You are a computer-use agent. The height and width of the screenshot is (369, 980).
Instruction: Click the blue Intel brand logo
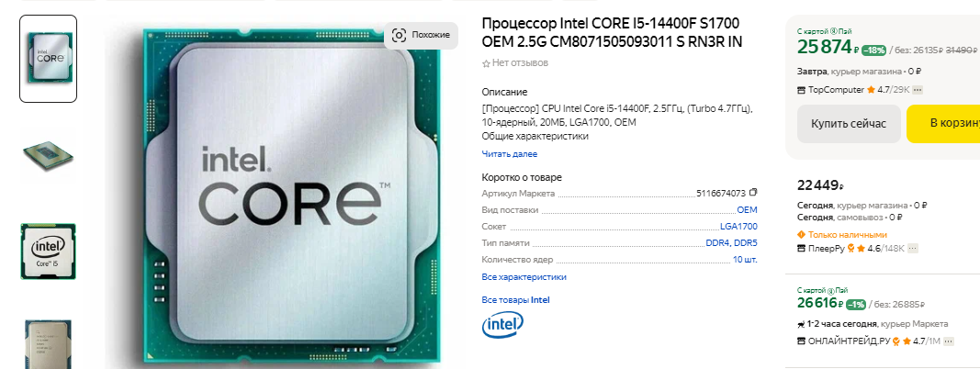pos(502,325)
